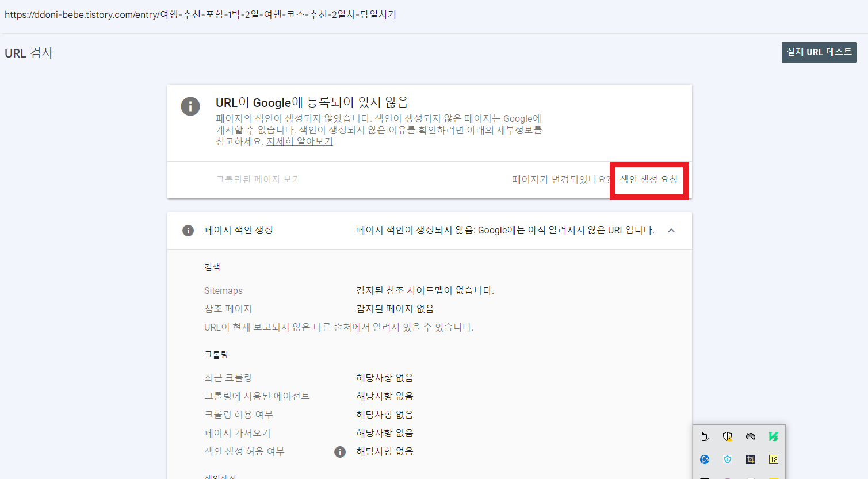Open the green V3 antivirus tray icon

point(774,436)
